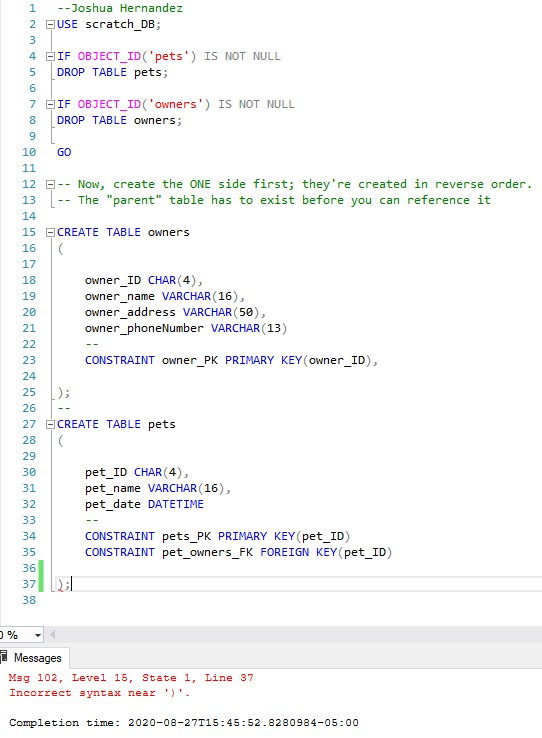Place cursor on 'scratch_DB' in line 2
The width and height of the screenshot is (542, 738).
(120, 24)
